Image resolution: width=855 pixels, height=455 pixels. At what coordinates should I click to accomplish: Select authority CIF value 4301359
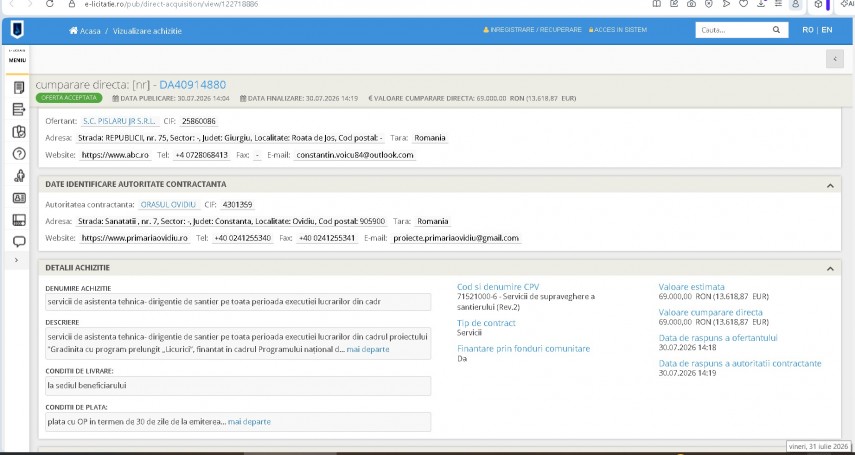237,205
